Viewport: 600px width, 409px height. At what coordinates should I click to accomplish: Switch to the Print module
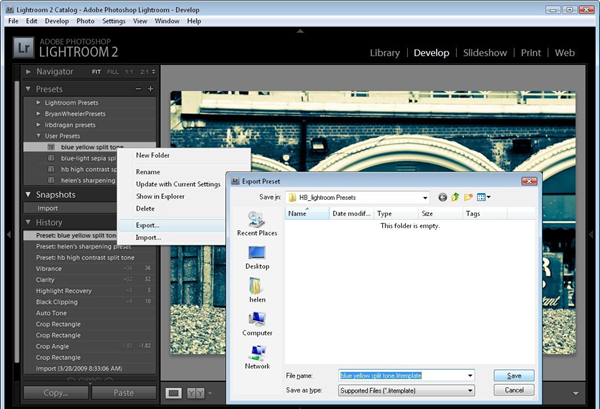[x=531, y=53]
